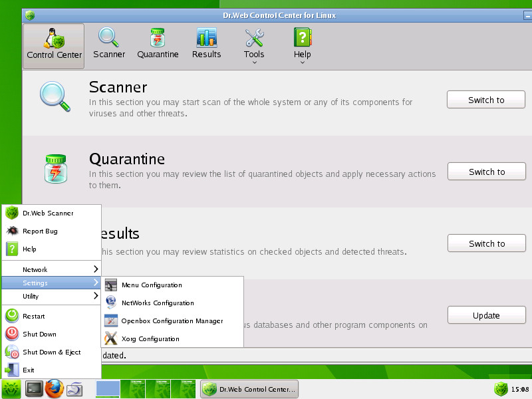The image size is (532, 399).
Task: Choose Xorg Configuration entry
Action: pyautogui.click(x=172, y=338)
